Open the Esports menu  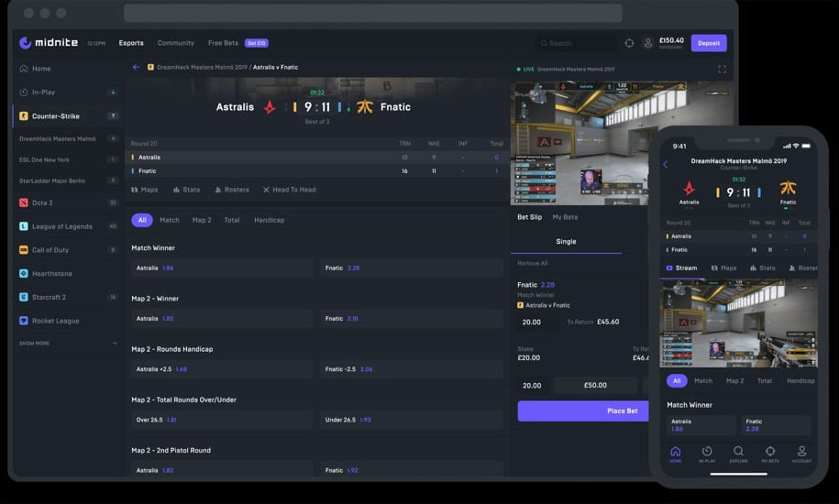131,43
